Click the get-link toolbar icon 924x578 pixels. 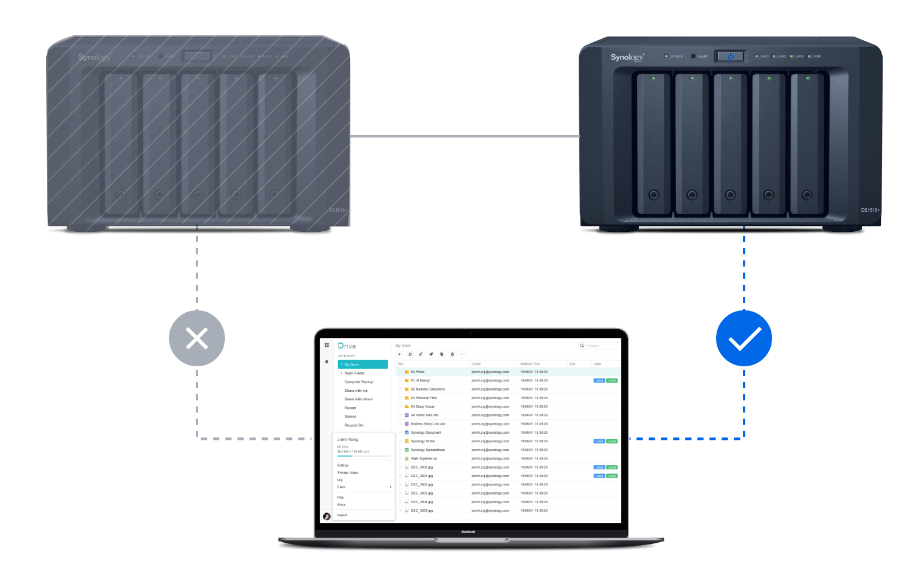(421, 354)
